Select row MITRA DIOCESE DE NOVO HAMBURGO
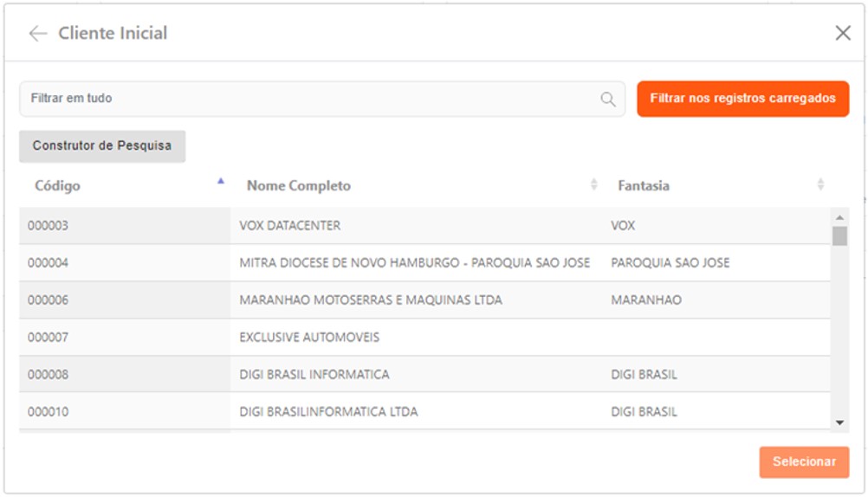The height and width of the screenshot is (497, 868). (x=414, y=263)
